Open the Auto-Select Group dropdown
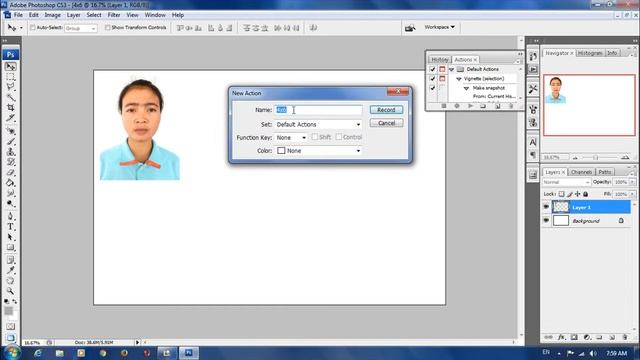 click(x=80, y=28)
